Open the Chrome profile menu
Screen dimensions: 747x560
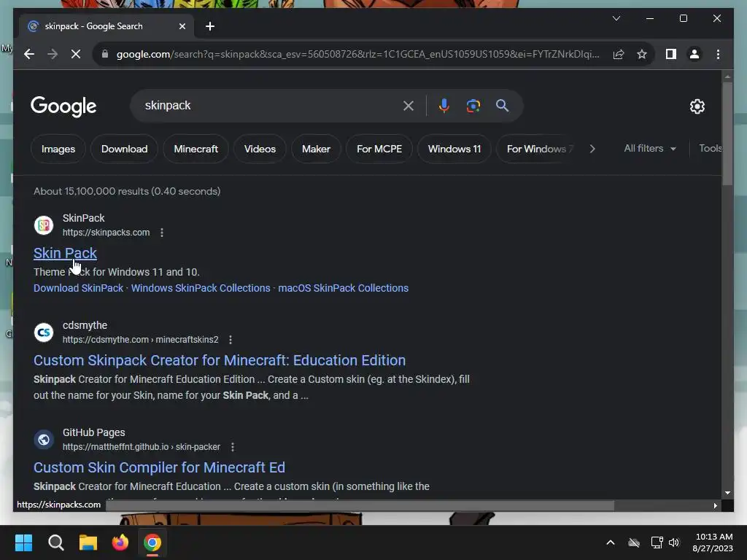(694, 54)
